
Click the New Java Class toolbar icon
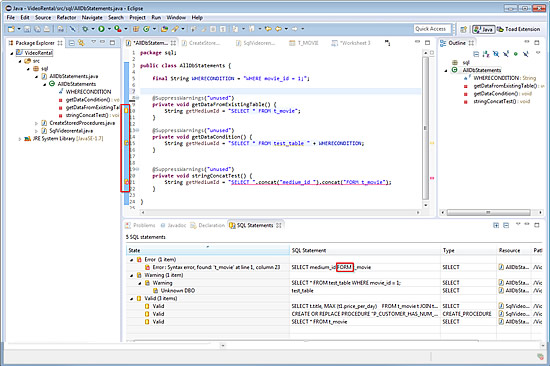[x=146, y=29]
